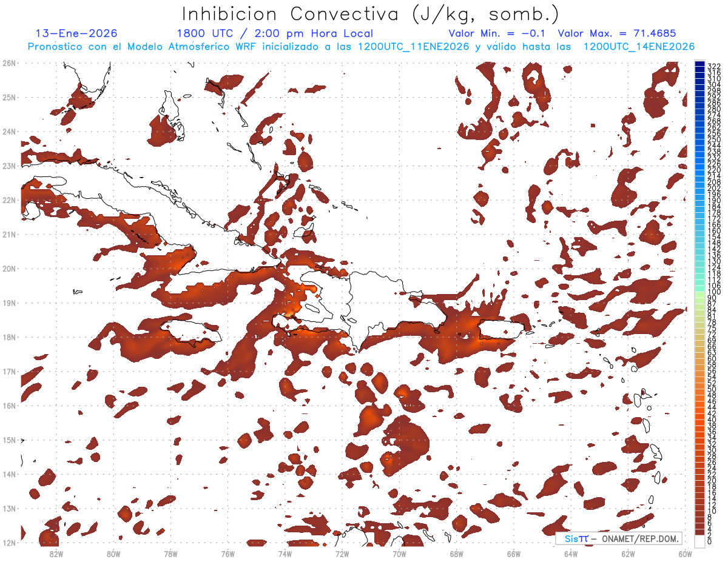This screenshot has width=728, height=562.
Task: Click the 24N latitude label
Action: pos(9,132)
